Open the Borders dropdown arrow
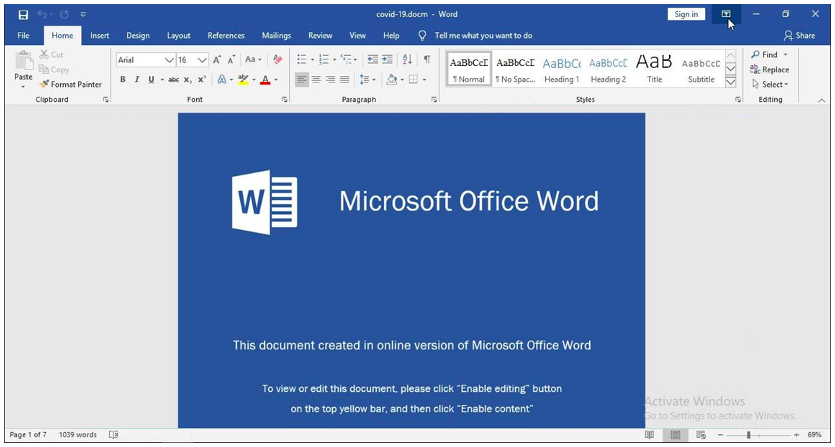 pyautogui.click(x=424, y=79)
